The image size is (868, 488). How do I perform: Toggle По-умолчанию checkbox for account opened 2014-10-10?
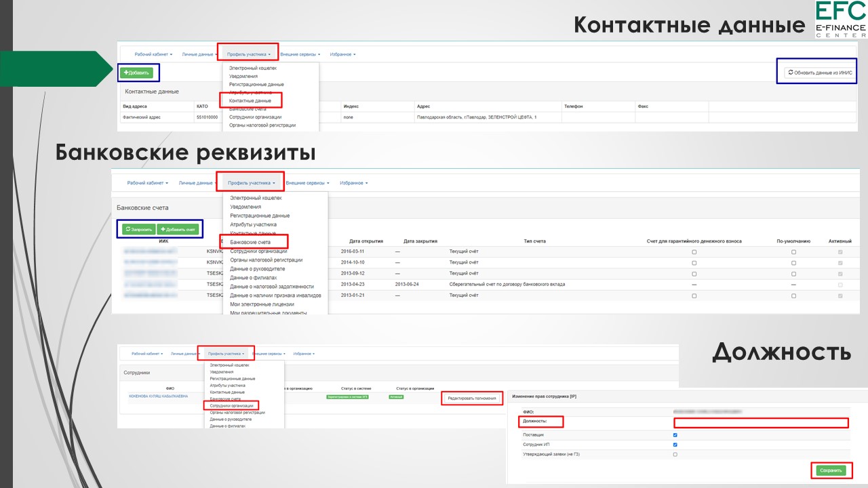[x=793, y=262]
